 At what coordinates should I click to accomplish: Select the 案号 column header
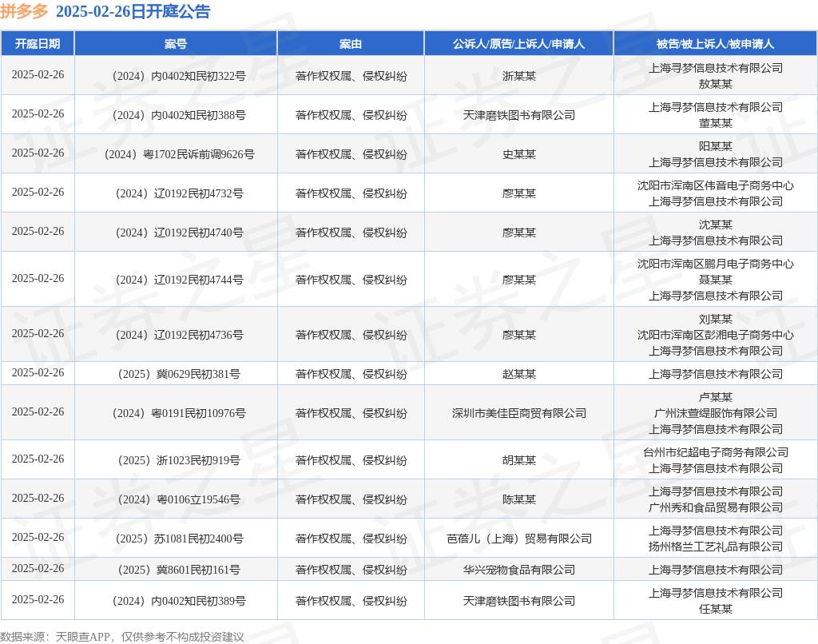176,44
